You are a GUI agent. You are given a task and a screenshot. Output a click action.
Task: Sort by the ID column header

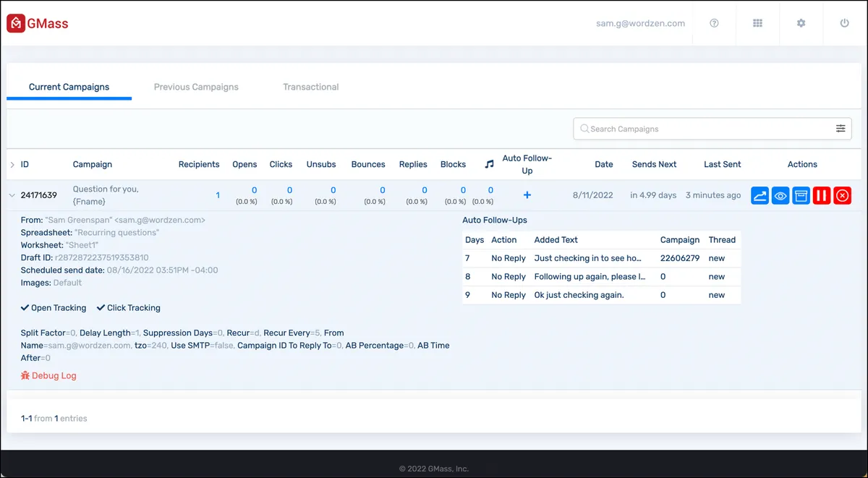25,164
